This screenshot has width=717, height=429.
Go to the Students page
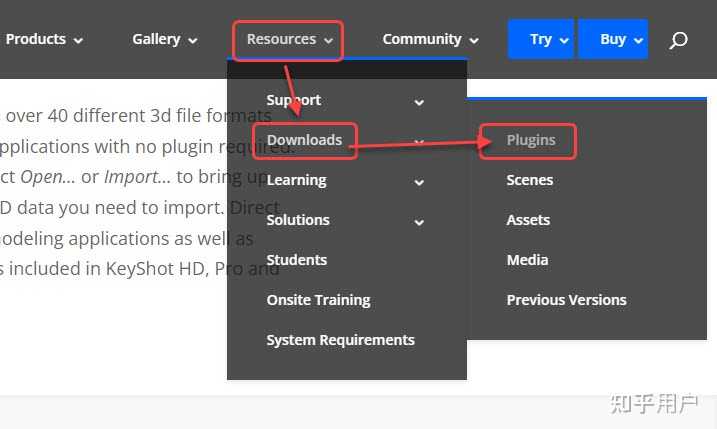click(296, 260)
